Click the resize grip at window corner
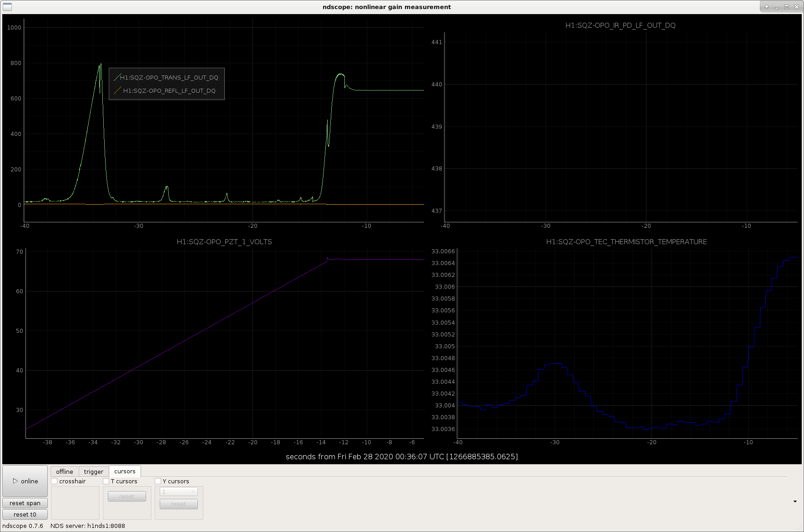 tap(800, 528)
